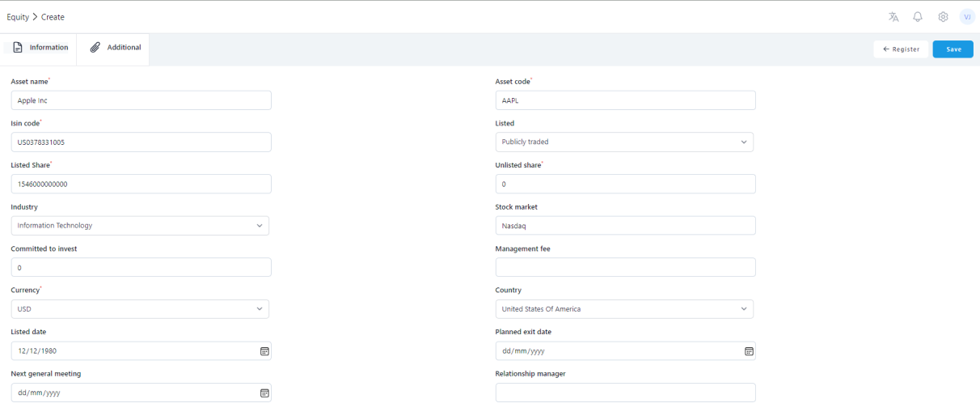980x416 pixels.
Task: Save the equity record
Action: click(x=953, y=49)
